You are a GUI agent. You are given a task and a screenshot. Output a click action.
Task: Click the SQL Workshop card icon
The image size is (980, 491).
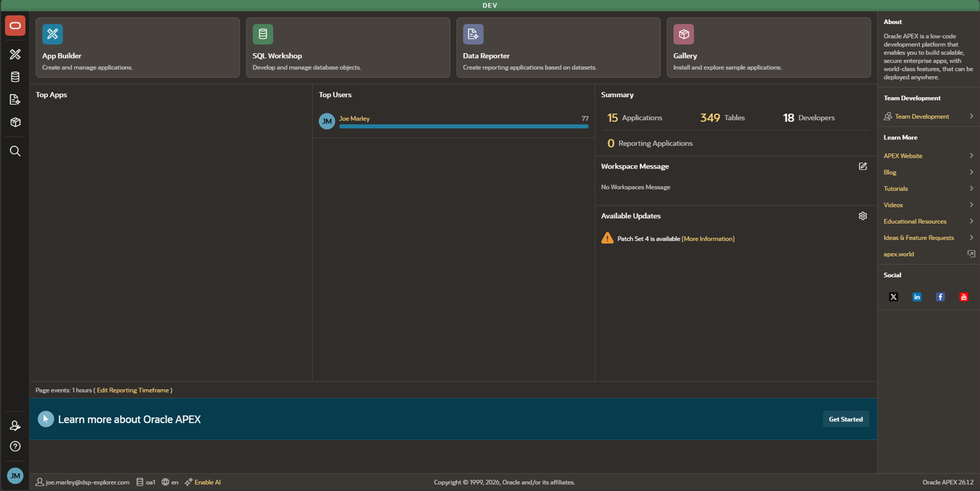click(x=263, y=34)
